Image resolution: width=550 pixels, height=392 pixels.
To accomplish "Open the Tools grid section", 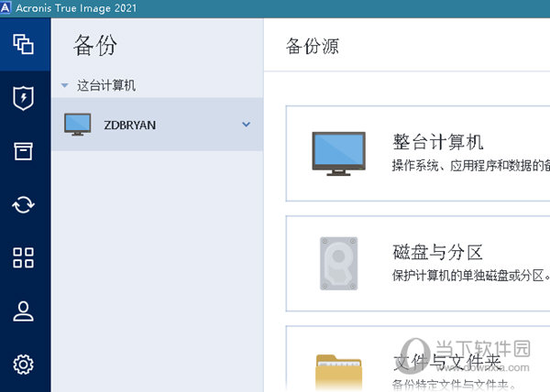I will 24,257.
